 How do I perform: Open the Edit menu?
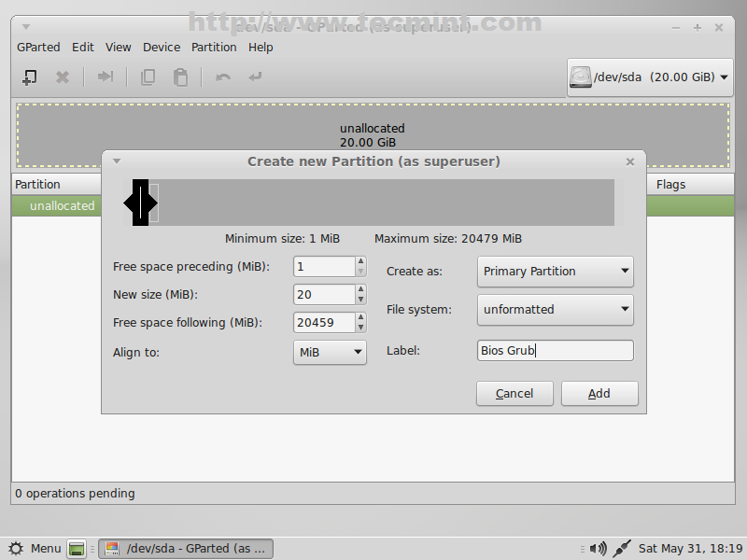[83, 48]
